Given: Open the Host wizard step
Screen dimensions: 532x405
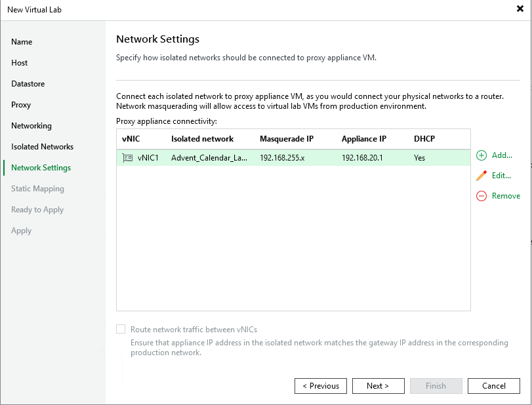Looking at the screenshot, I should click(x=20, y=63).
